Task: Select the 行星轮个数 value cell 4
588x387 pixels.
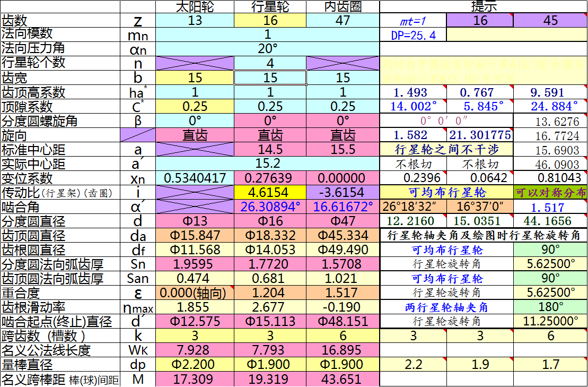Action: (270, 63)
